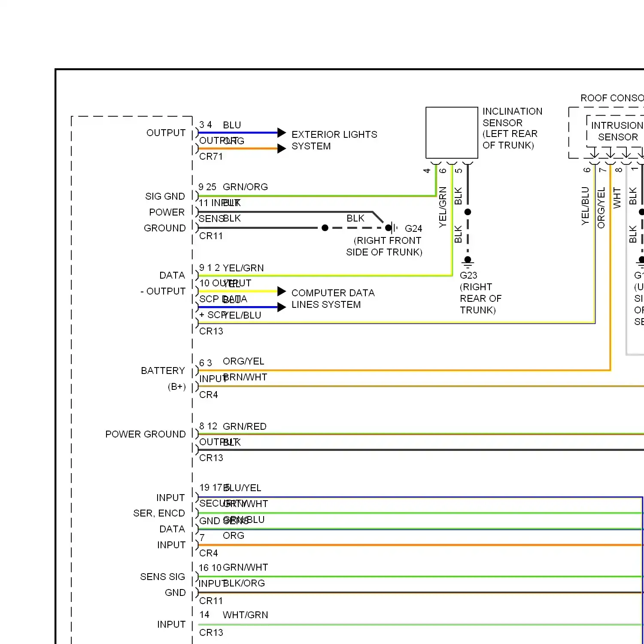The image size is (644, 644).
Task: Click the 8 12 pin numbers
Action: (x=208, y=426)
